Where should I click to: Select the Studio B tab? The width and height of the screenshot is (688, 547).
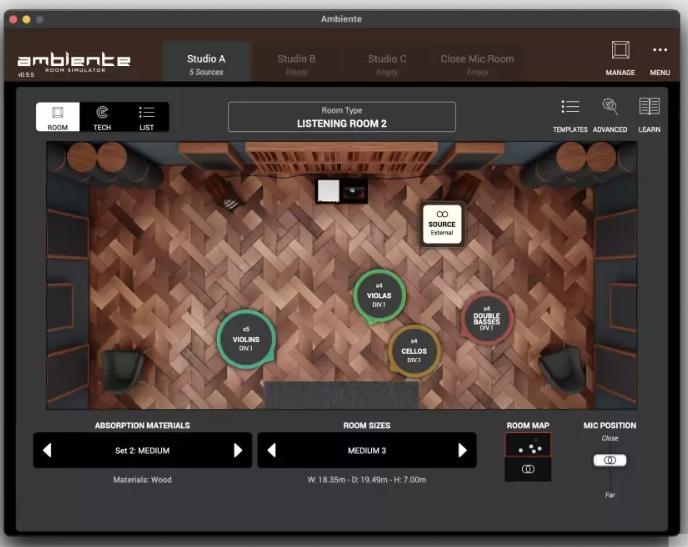(297, 62)
